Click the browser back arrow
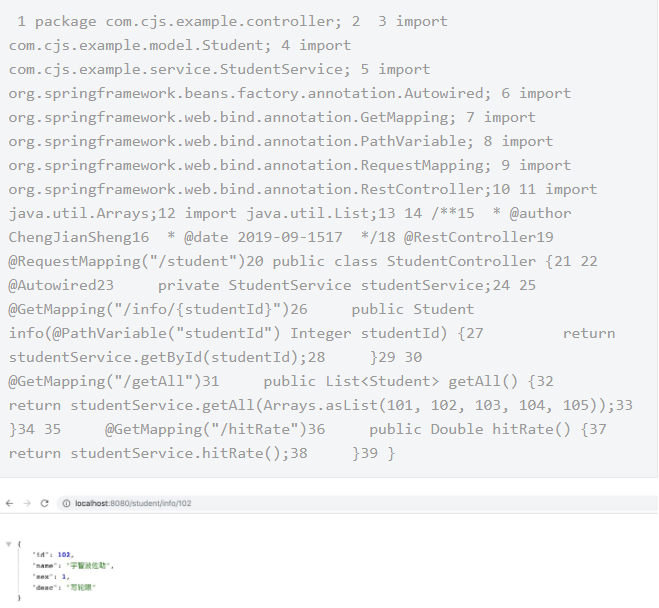 point(12,503)
